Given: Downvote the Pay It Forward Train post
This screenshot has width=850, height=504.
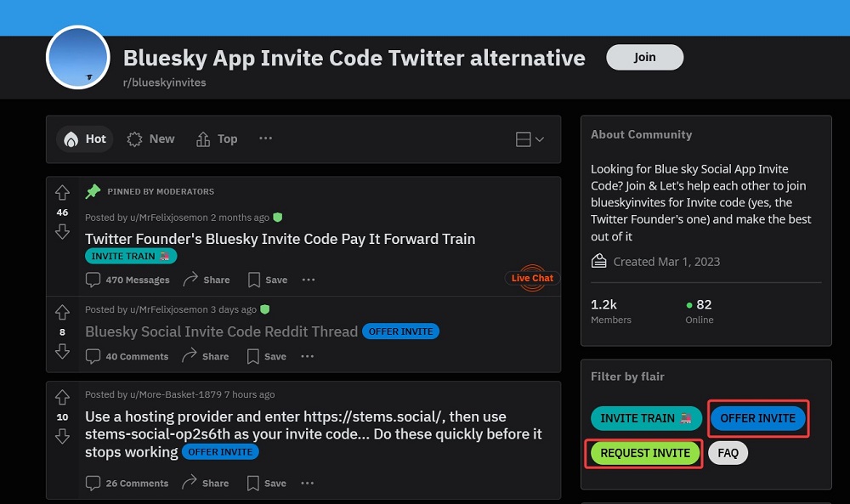Looking at the screenshot, I should 62,232.
